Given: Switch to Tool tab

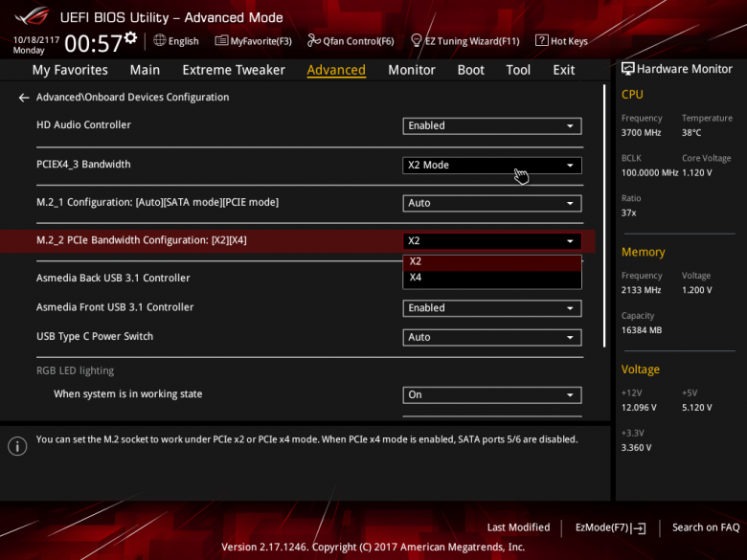Looking at the screenshot, I should [518, 70].
